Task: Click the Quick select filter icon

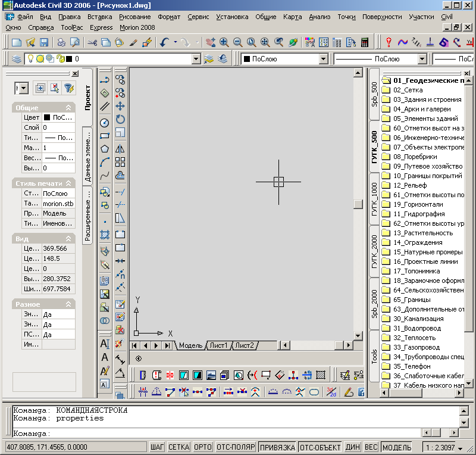Action: (x=68, y=89)
